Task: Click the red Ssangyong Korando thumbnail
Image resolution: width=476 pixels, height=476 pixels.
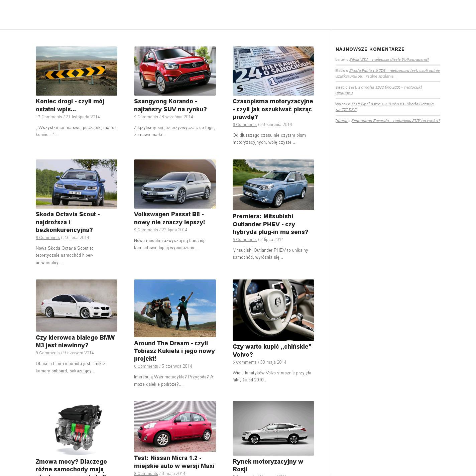Action: (x=175, y=71)
